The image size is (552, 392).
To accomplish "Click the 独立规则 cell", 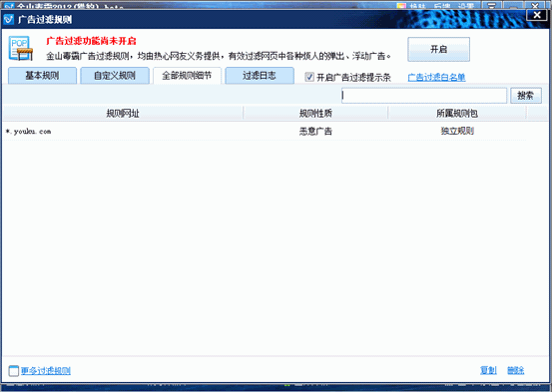I will [457, 131].
